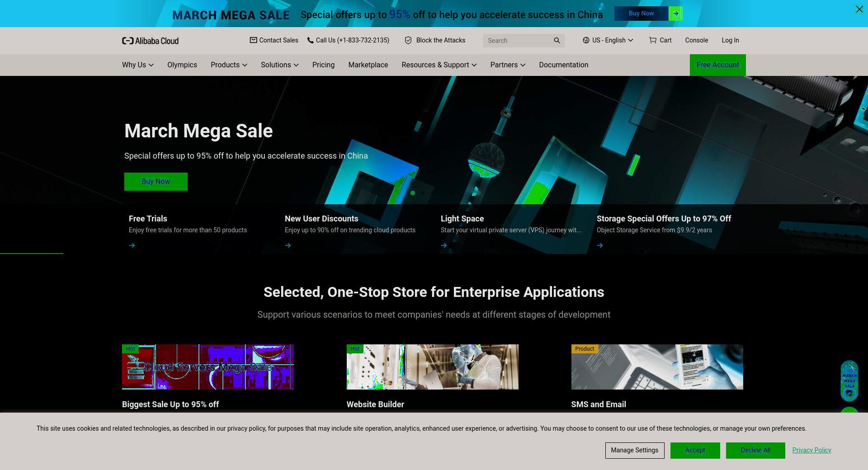Select the second carousel indicator dot
The width and height of the screenshot is (868, 470).
423,193
